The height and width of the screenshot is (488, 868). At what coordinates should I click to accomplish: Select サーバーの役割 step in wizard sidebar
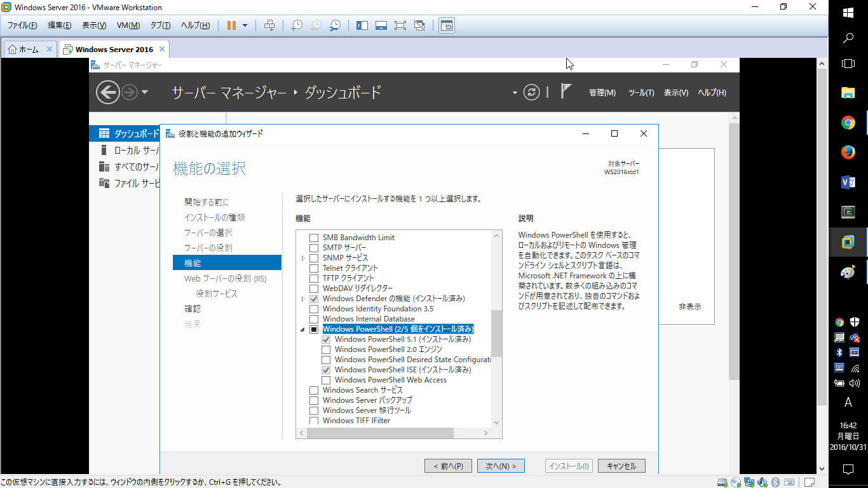208,248
